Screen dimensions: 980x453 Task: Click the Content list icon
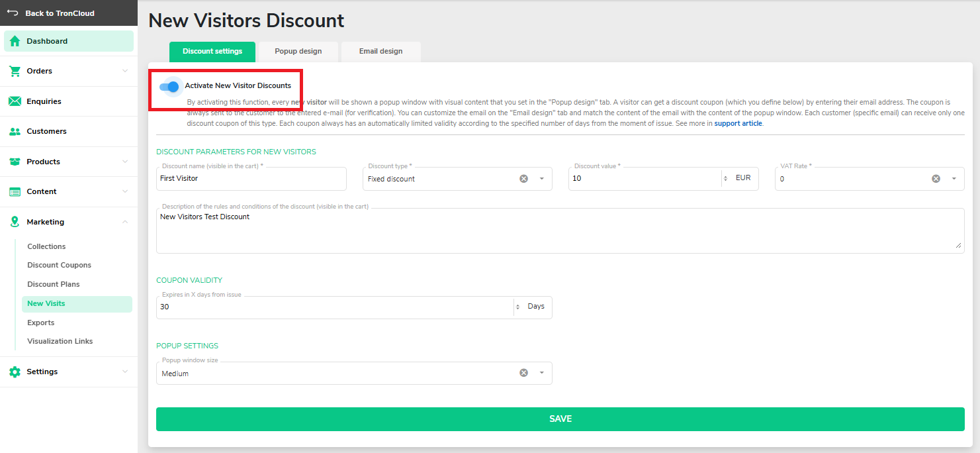pos(15,191)
